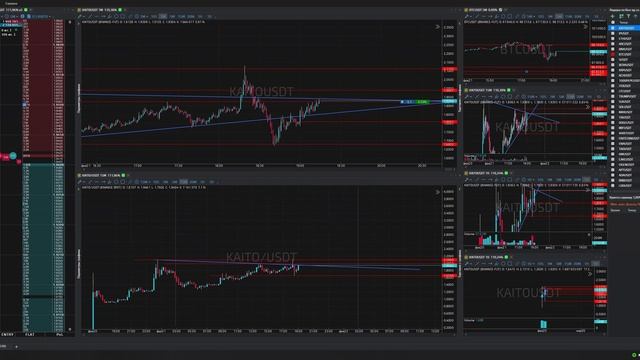Open the blue-text dropdown in order book toolbar

tap(41, 16)
